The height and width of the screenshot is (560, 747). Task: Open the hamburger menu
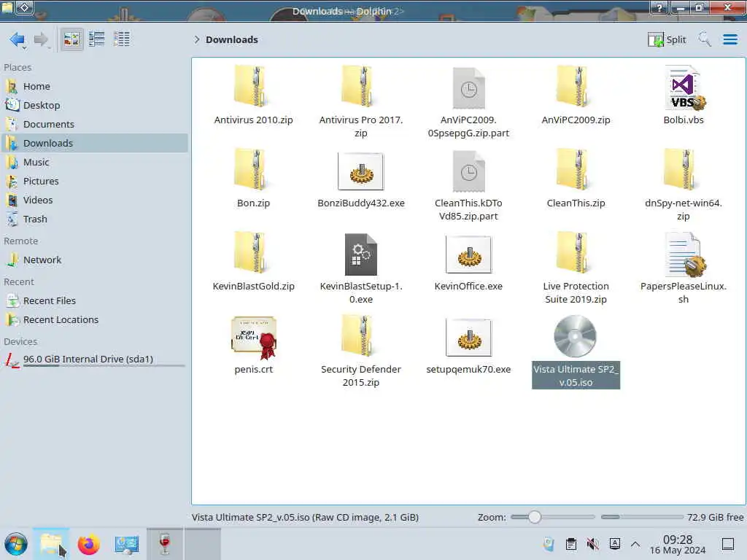coord(729,39)
